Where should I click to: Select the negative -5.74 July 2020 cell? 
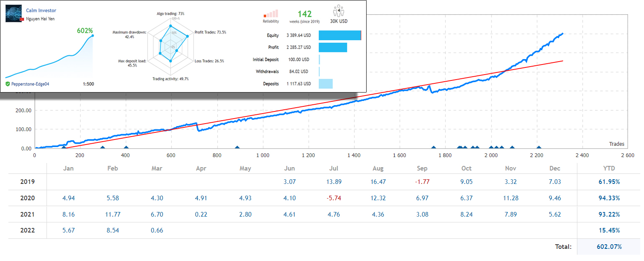(x=334, y=198)
